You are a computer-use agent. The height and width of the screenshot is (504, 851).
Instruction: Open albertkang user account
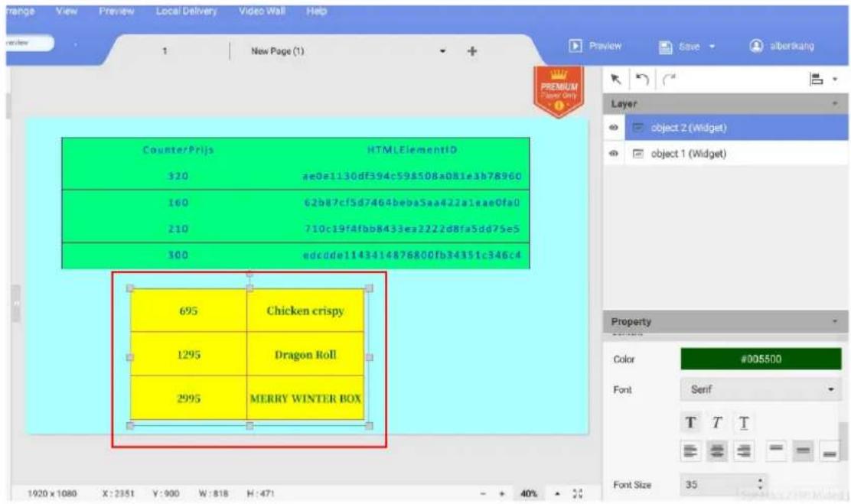click(x=781, y=46)
